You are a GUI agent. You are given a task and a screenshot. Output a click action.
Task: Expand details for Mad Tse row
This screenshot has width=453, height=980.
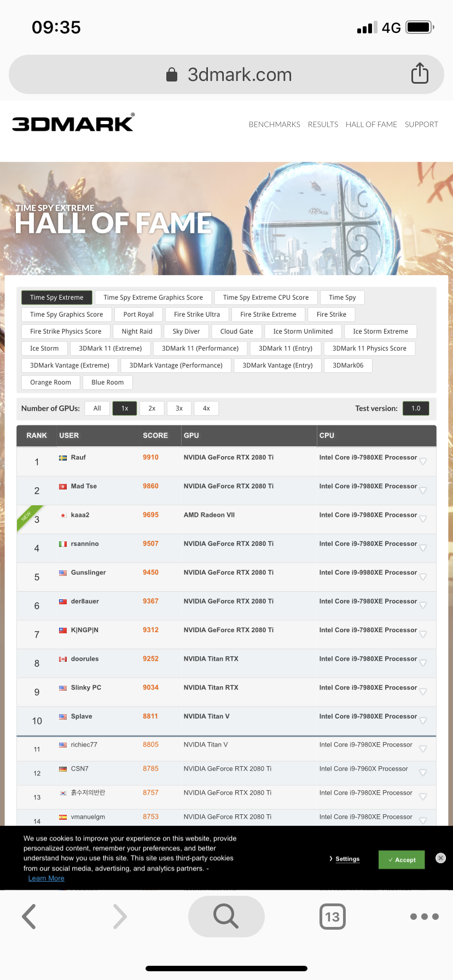click(x=423, y=491)
